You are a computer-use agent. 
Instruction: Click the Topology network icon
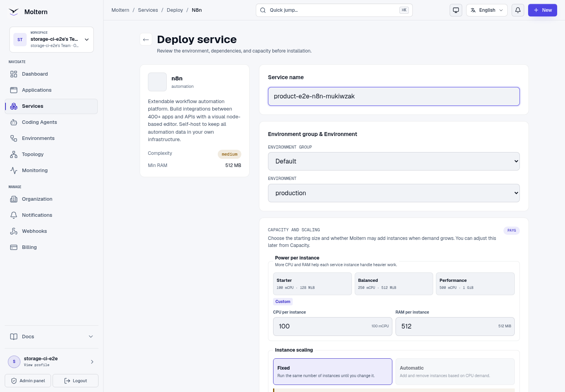(x=14, y=154)
